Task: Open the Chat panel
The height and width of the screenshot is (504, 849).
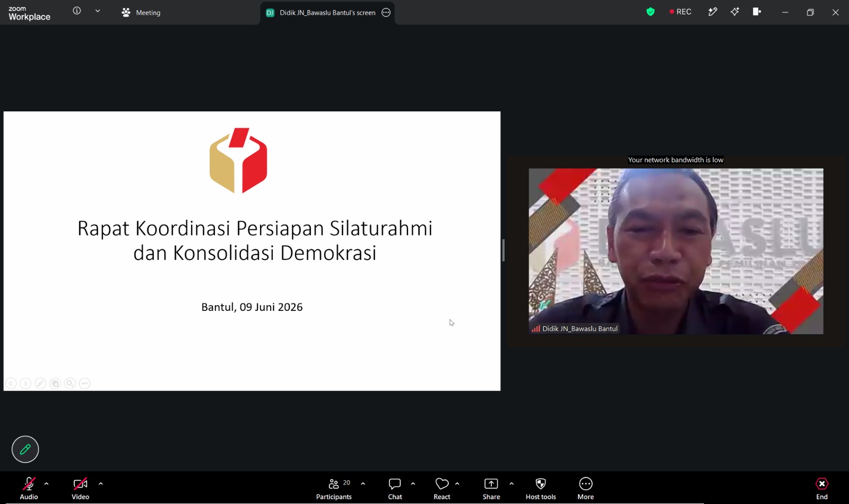Action: [x=395, y=488]
